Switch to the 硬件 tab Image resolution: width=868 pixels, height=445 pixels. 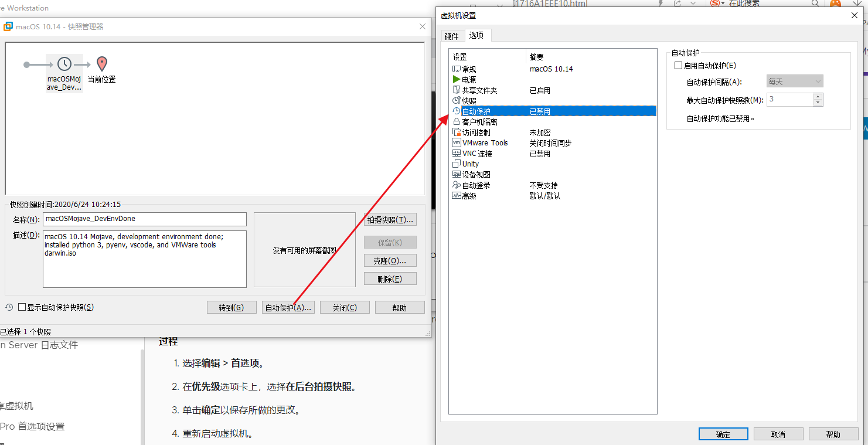click(451, 36)
